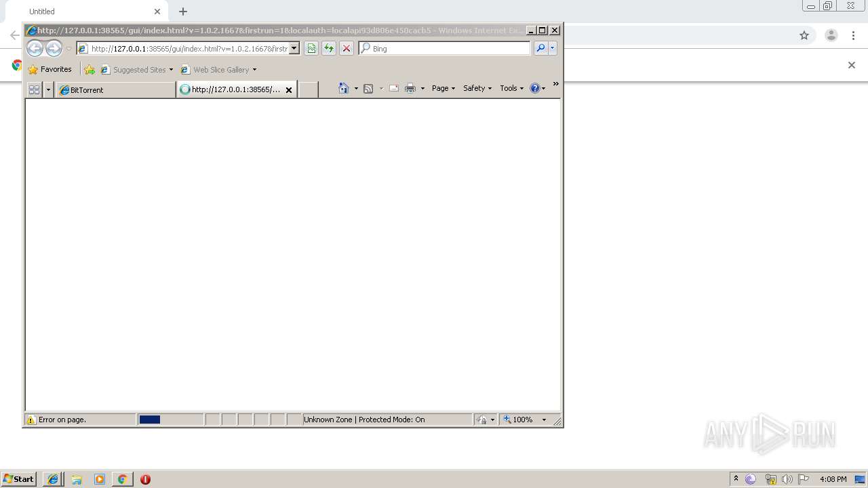The width and height of the screenshot is (868, 488).
Task: Show hidden system tray icons
Action: click(736, 479)
